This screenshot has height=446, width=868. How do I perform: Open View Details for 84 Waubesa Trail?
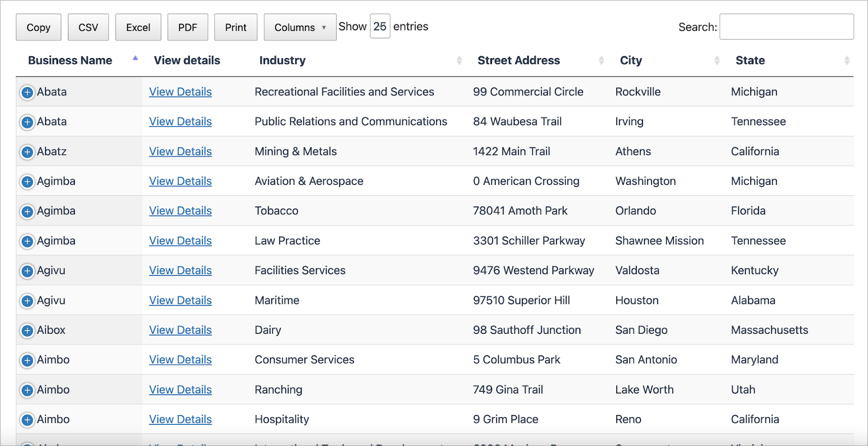point(181,121)
